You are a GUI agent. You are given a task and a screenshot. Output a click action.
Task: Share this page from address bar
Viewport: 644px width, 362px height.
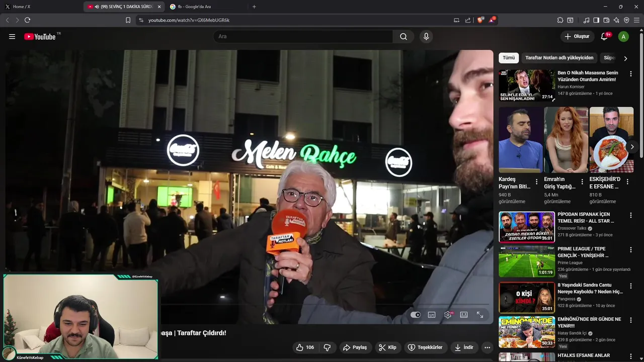pos(468,20)
